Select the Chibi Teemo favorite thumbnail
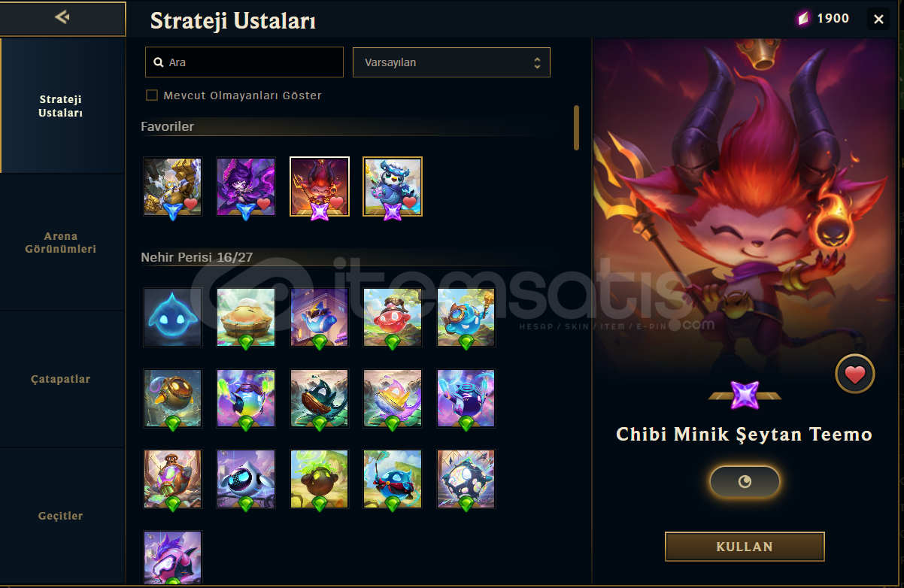The height and width of the screenshot is (588, 904). [320, 186]
